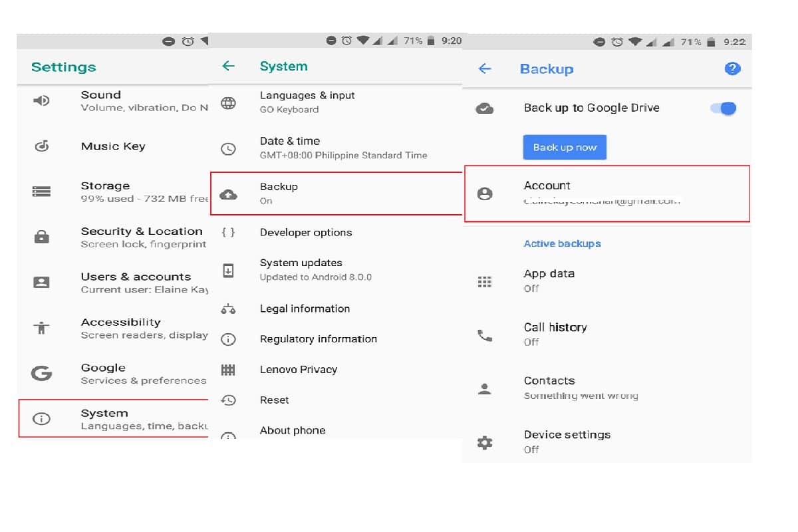Open Lenovo Privacy

click(x=336, y=370)
